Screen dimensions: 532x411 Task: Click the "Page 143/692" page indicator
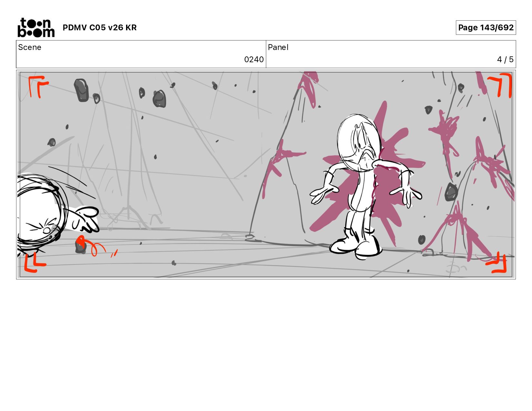tap(486, 27)
